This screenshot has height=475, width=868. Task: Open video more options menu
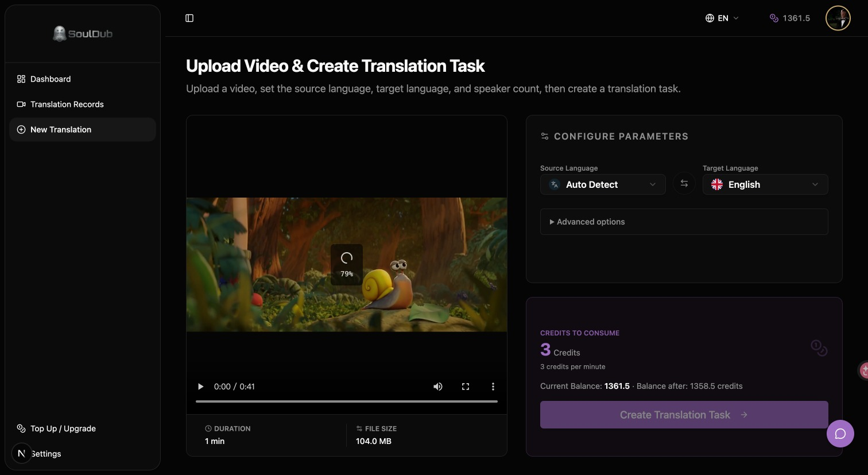[493, 387]
